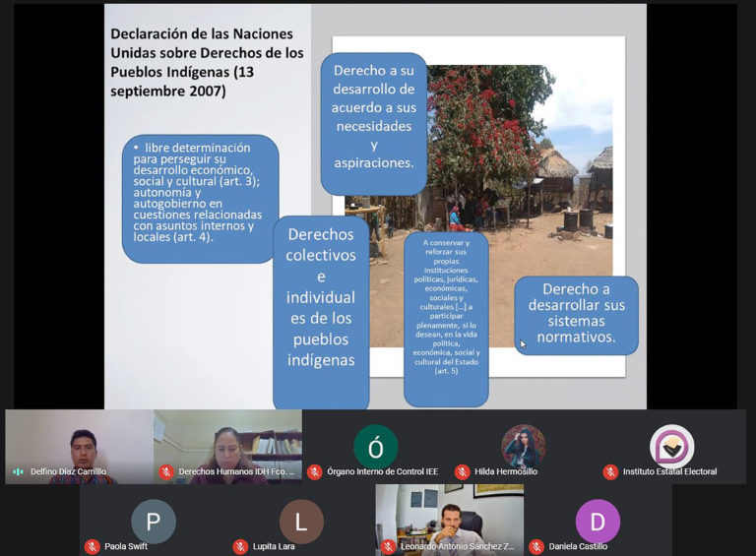Viewport: 756px width, 556px height.
Task: Open Delfino Díaz Carrillo's video tile
Action: coord(79,441)
